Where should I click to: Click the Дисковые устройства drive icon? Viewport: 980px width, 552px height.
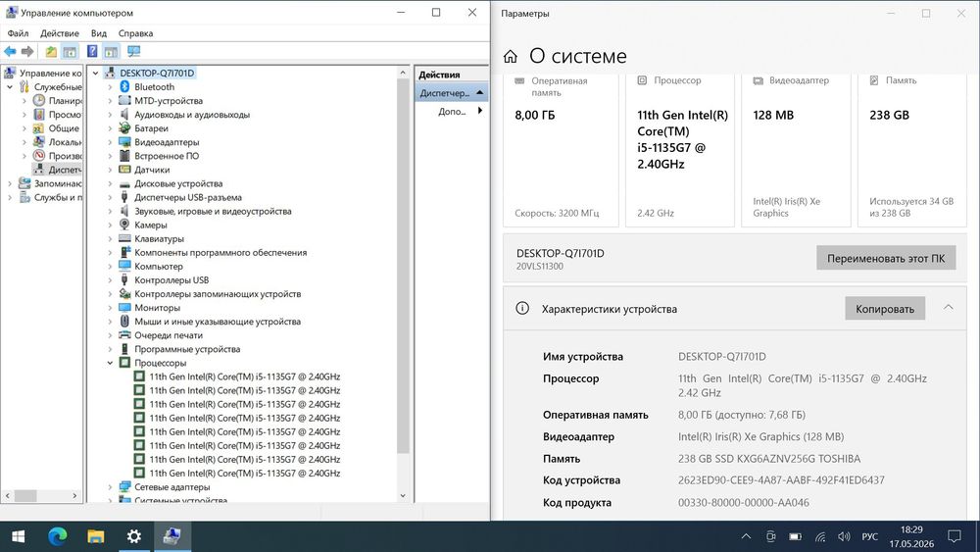tap(124, 183)
